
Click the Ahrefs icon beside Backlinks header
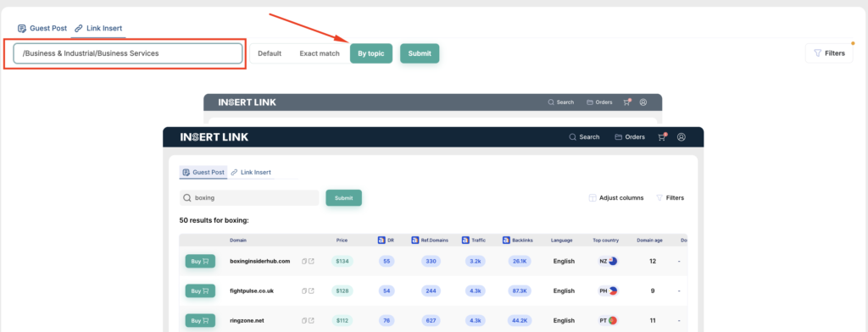click(507, 241)
